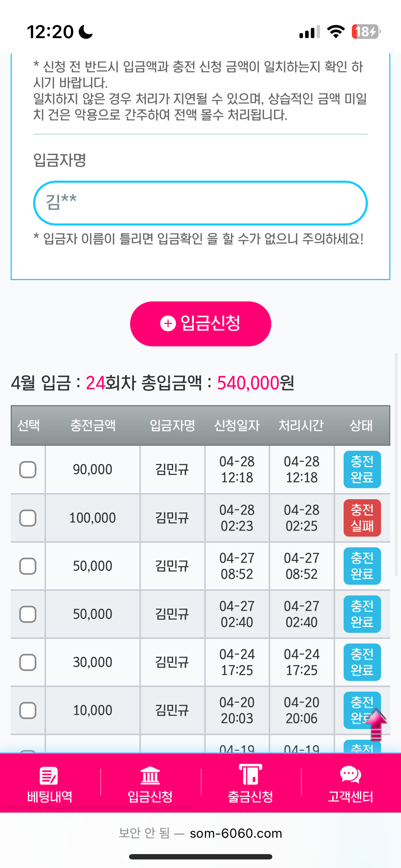Tap the customer center chat bubble icon
Viewport: 401px width, 868px height.
coord(350,775)
